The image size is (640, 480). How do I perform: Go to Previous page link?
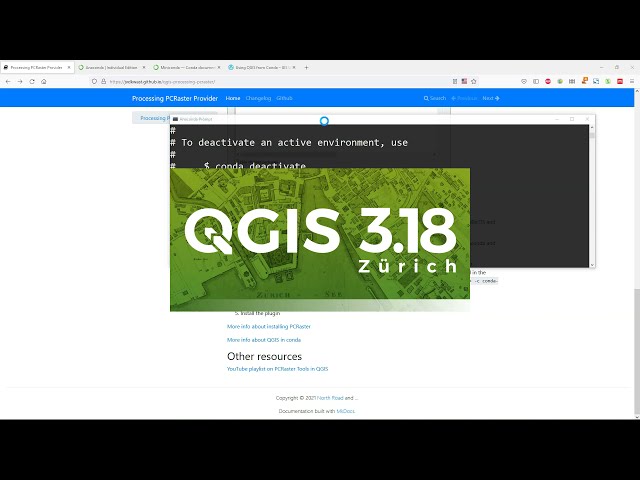point(464,98)
